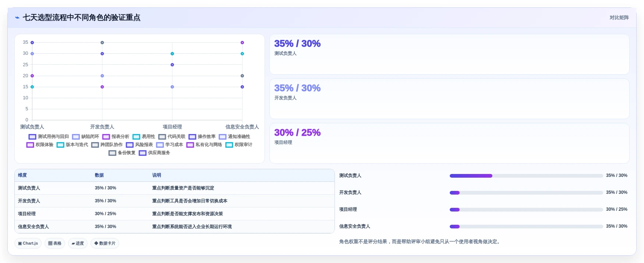Viewport: 644px width, 263px height.
Task: Click the lightning icon beside the panel title
Action: tap(17, 18)
